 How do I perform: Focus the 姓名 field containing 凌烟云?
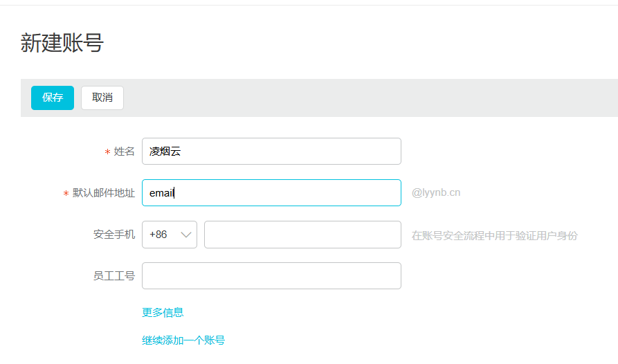[x=271, y=152]
